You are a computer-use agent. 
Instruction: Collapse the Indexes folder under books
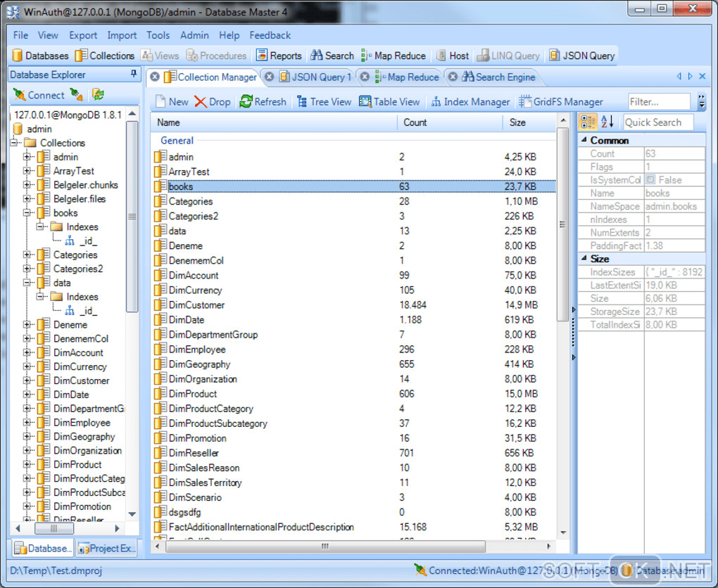point(40,227)
